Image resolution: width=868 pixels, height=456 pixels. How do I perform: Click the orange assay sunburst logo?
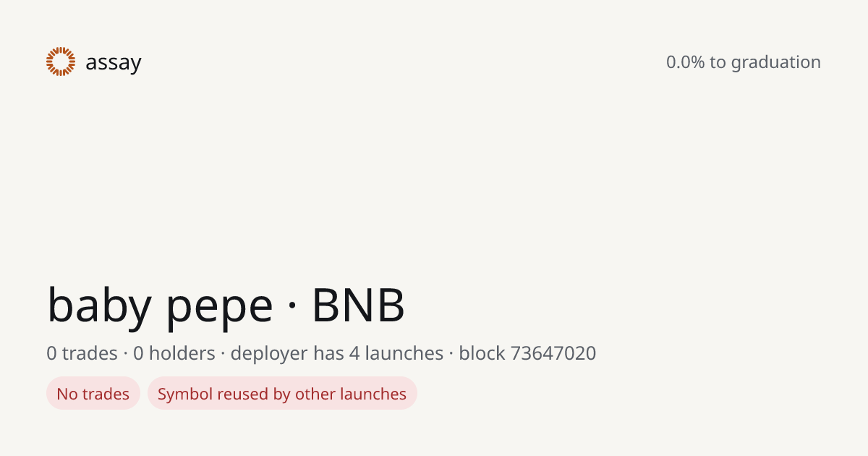click(61, 62)
